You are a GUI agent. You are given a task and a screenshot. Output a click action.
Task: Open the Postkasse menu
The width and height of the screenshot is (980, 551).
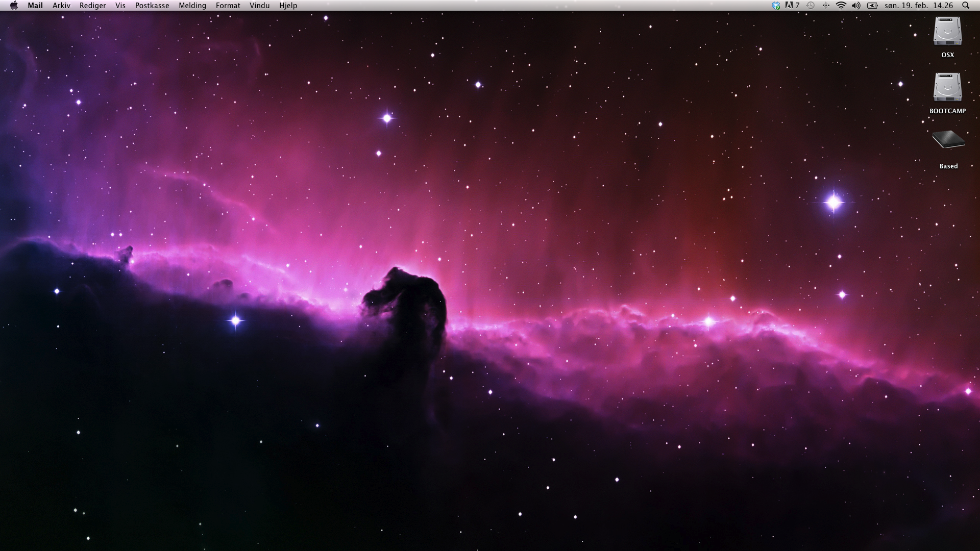click(x=152, y=6)
